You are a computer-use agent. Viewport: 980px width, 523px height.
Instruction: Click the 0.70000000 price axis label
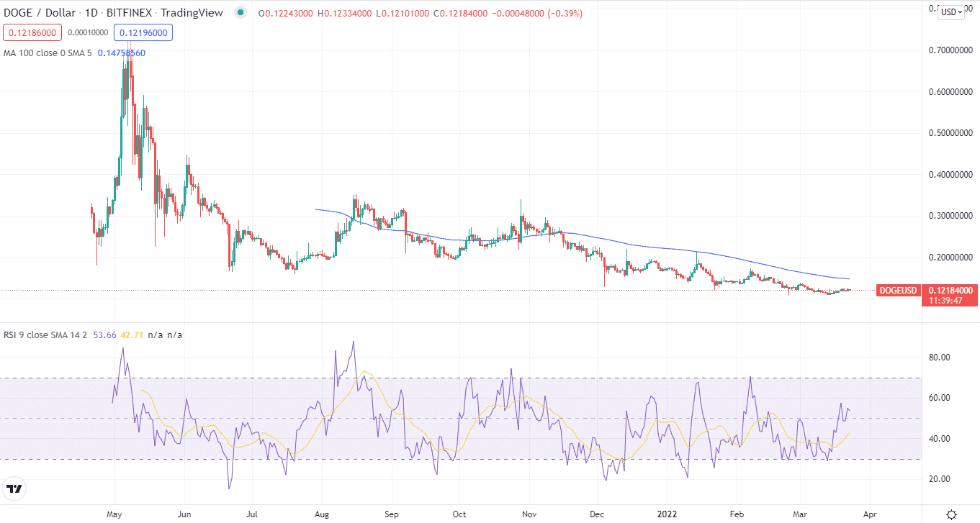951,50
